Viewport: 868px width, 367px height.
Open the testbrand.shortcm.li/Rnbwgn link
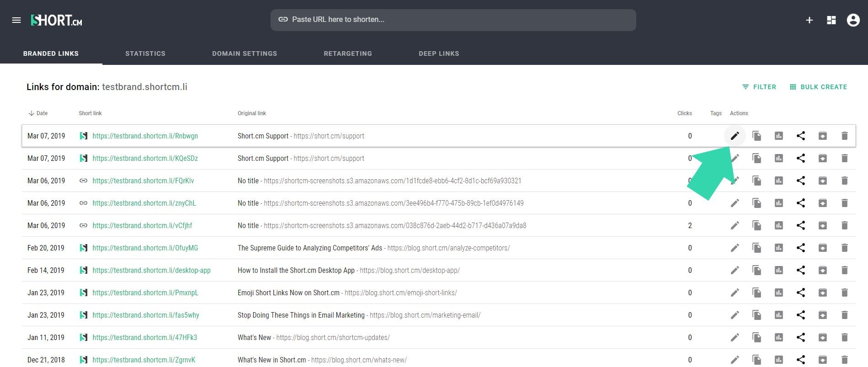145,136
